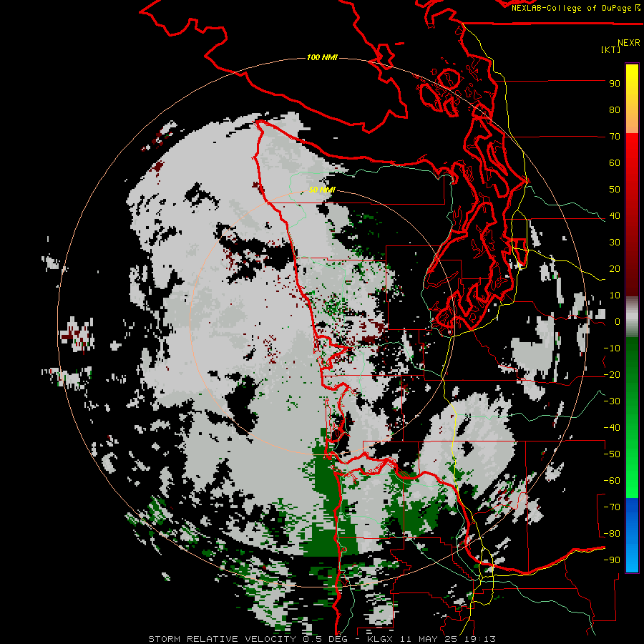Click the -30 value on velocity scale

612,401
